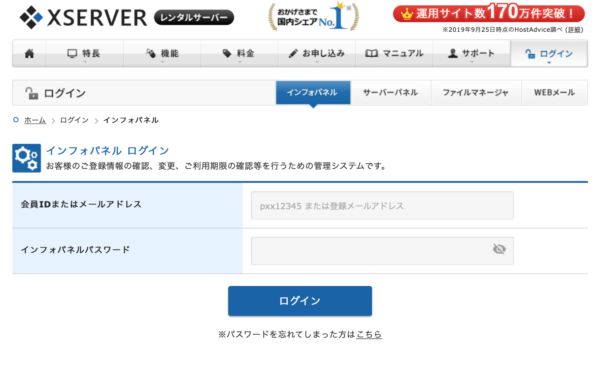The image size is (600, 371).
Task: Open the お申し込み application menu
Action: point(317,54)
